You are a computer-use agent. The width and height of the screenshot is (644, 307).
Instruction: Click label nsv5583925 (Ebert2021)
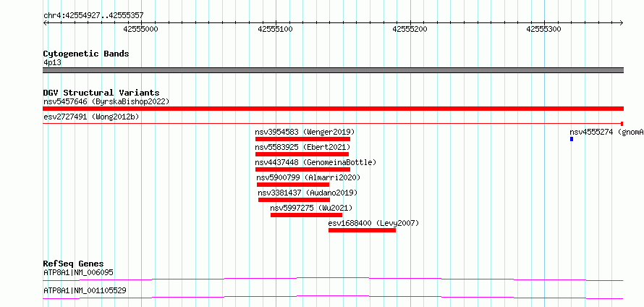coord(302,148)
